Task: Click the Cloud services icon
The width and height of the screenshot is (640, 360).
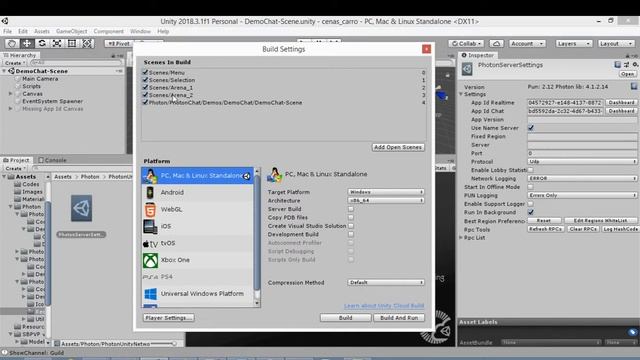Action: coord(496,43)
